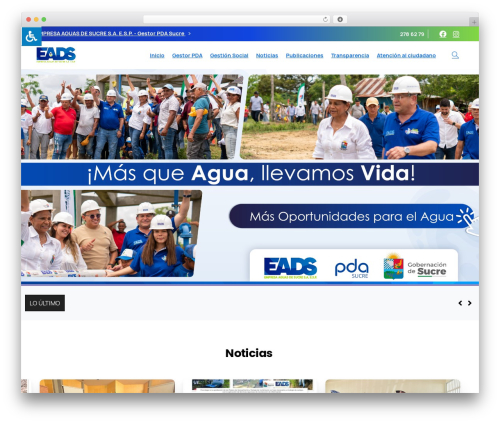The height and width of the screenshot is (423, 500).
Task: Show next item in Lo Último ticker
Action: click(x=469, y=303)
